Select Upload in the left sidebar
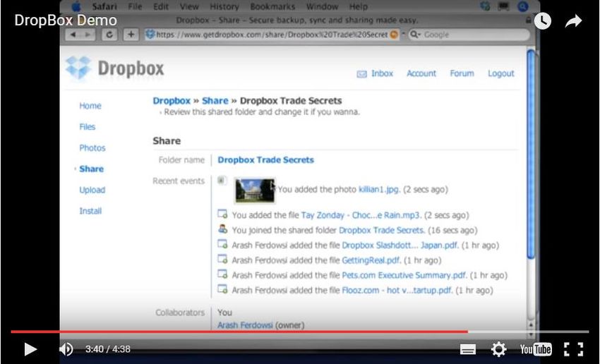This screenshot has height=364, width=600. pyautogui.click(x=92, y=190)
